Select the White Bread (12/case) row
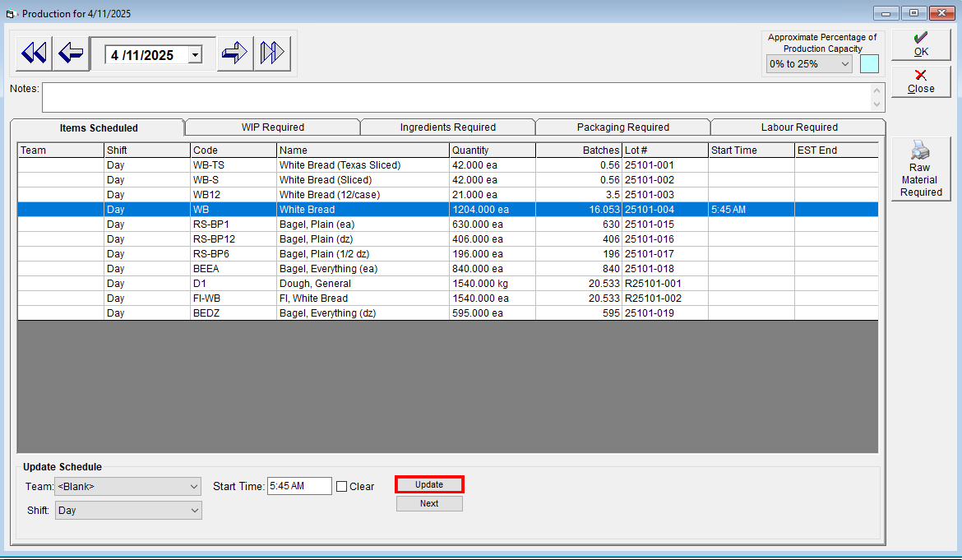 click(448, 194)
